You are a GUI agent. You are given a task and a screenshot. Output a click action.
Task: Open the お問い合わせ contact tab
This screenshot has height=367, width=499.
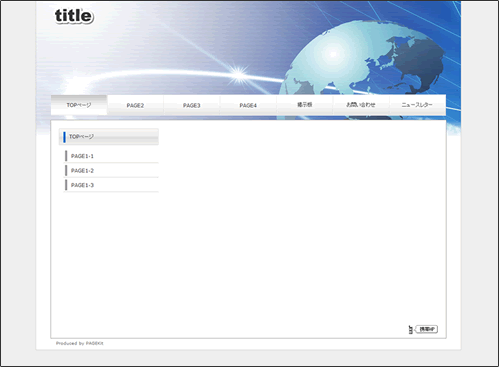[x=361, y=105]
